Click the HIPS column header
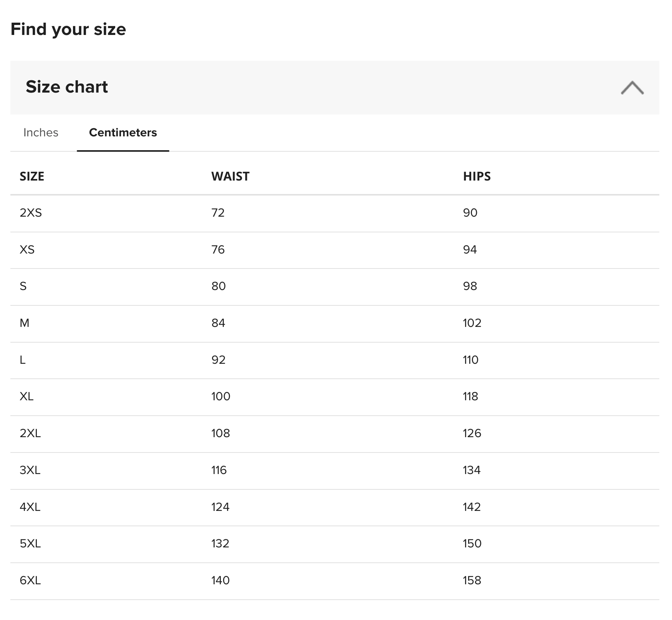Image resolution: width=672 pixels, height=620 pixels. click(x=477, y=176)
